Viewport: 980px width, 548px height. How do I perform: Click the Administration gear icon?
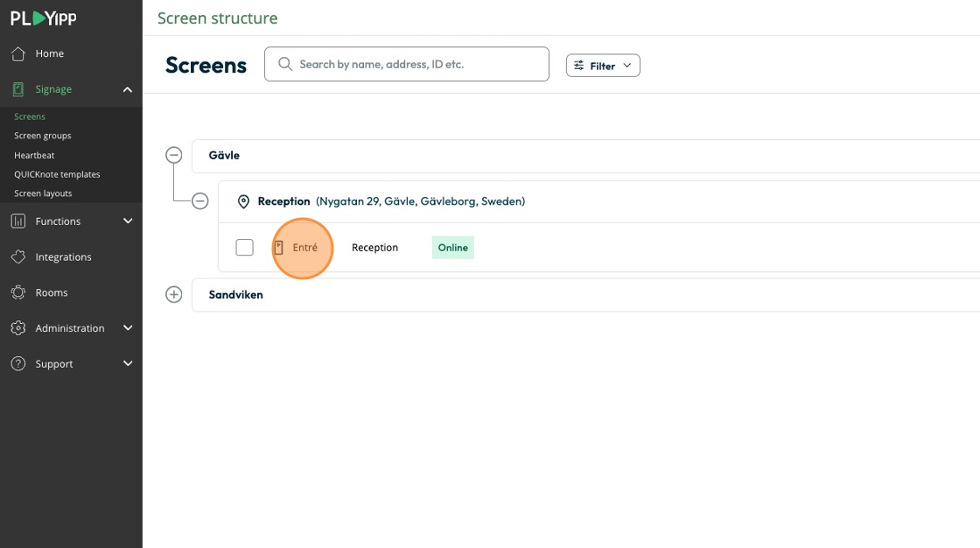coord(18,327)
